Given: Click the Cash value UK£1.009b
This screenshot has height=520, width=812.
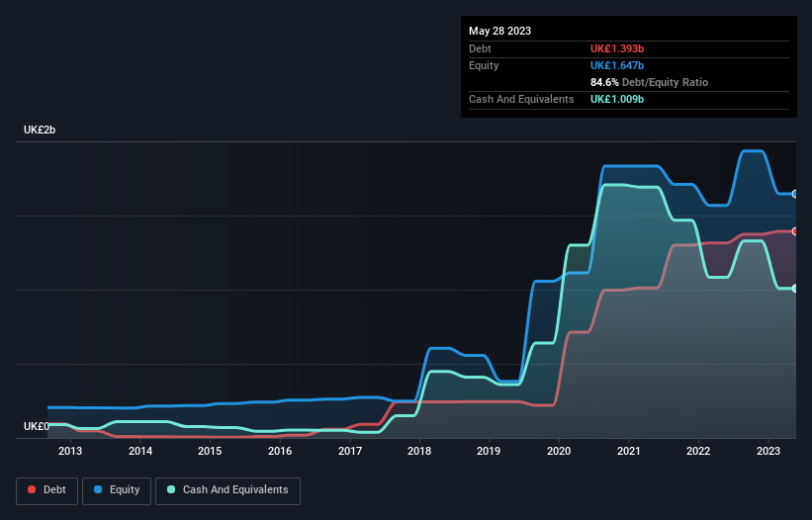Looking at the screenshot, I should 617,99.
